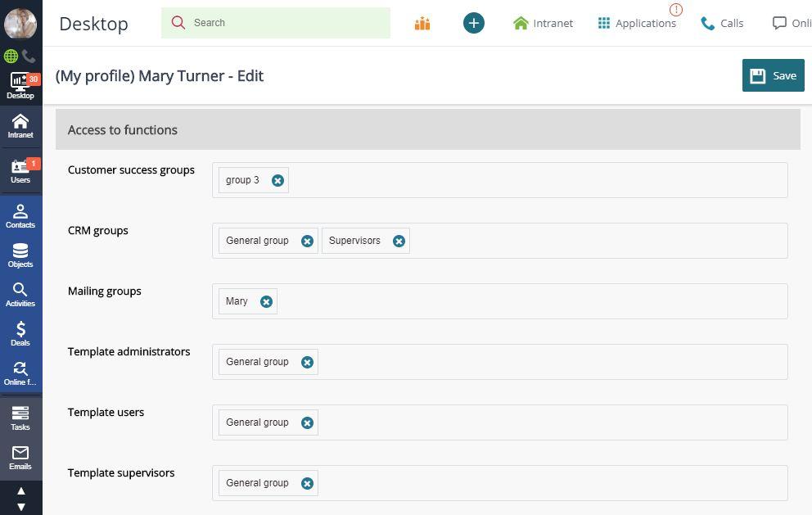This screenshot has height=515, width=812.
Task: Click the magnifier search icon
Action: 178,23
